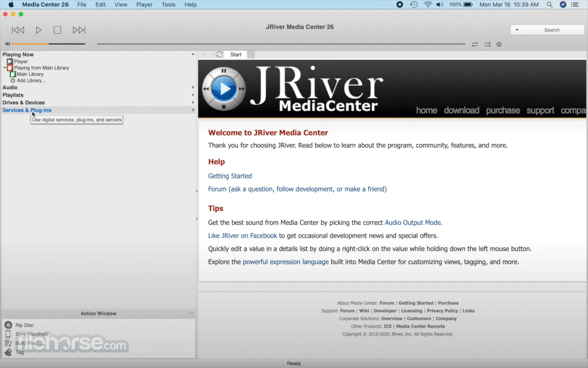Open the Tools menu
Image resolution: width=588 pixels, height=368 pixels.
pos(168,5)
